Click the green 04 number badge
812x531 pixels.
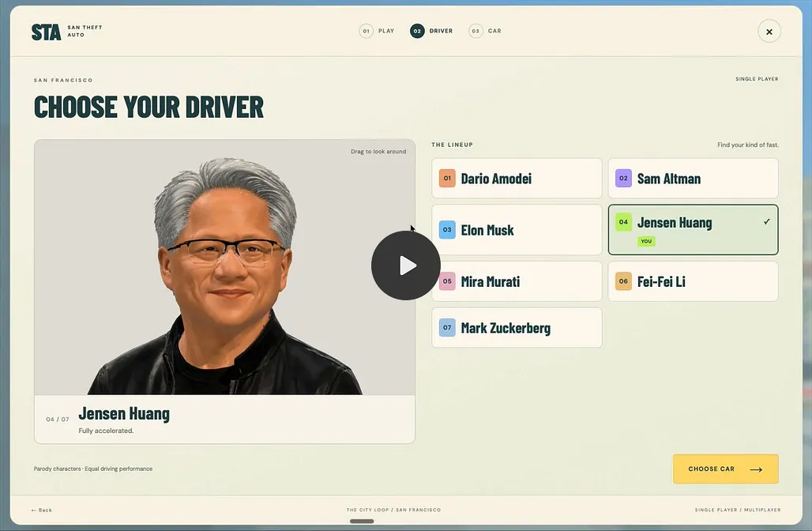tap(623, 222)
